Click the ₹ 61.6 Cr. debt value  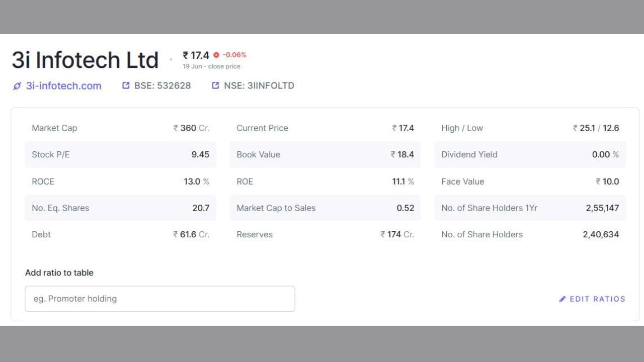coord(191,235)
